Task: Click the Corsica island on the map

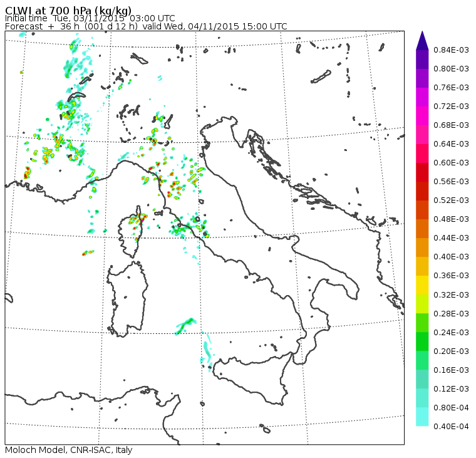Action: [131, 232]
